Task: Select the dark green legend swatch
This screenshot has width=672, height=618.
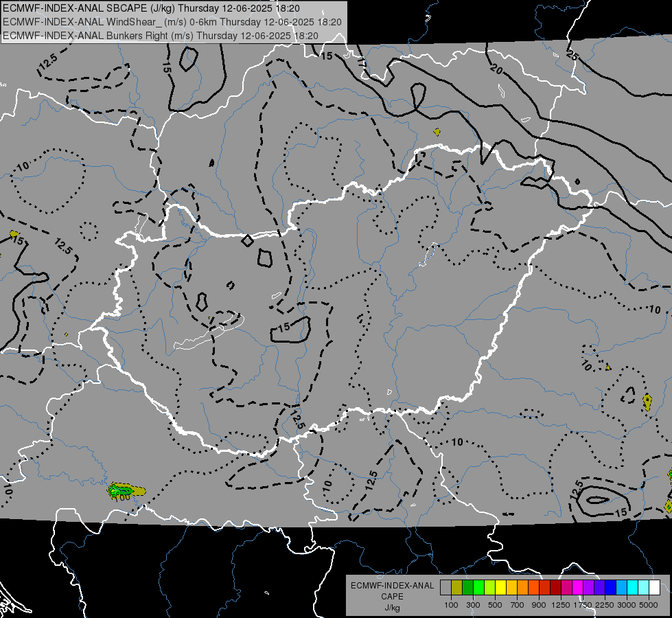Action: pyautogui.click(x=467, y=587)
